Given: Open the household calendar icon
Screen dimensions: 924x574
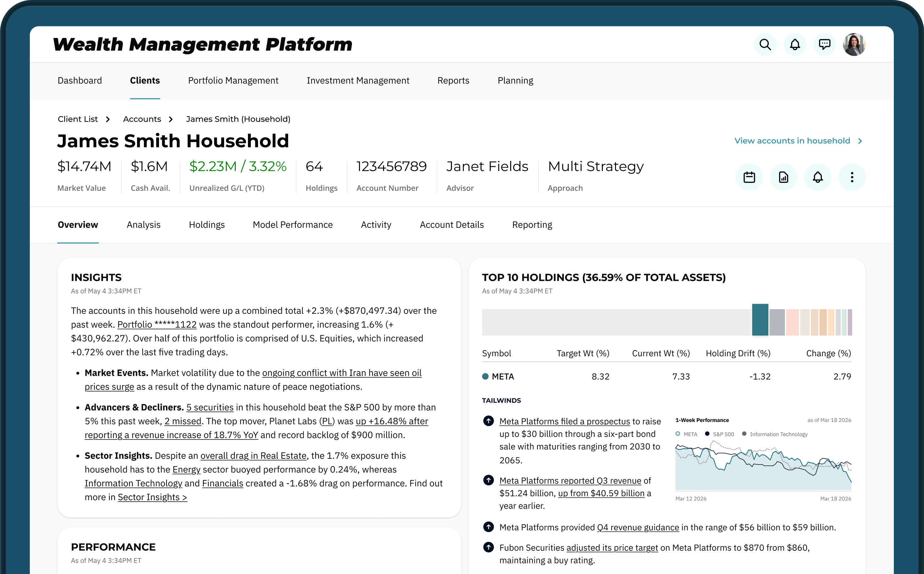Looking at the screenshot, I should pyautogui.click(x=749, y=177).
